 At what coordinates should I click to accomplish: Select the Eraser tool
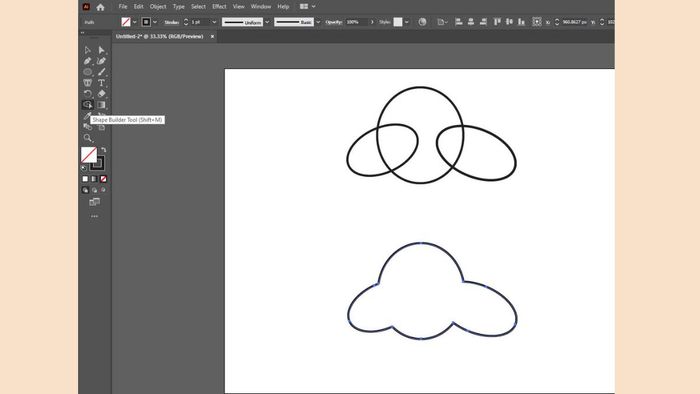click(101, 94)
